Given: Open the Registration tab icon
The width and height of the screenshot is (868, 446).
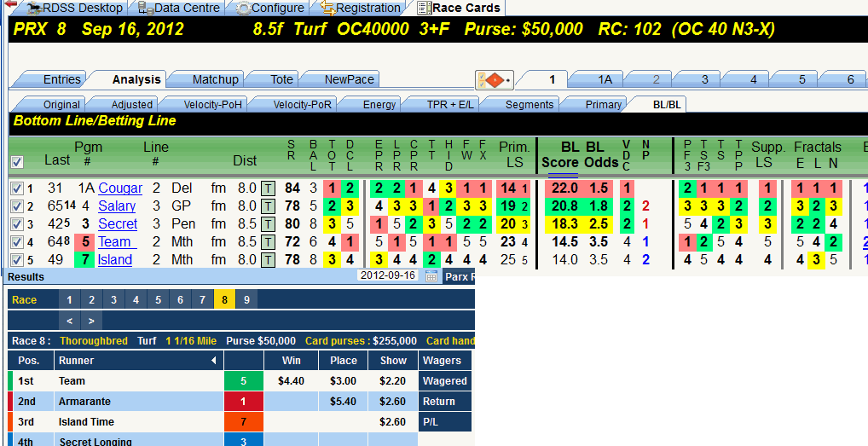Looking at the screenshot, I should (327, 9).
